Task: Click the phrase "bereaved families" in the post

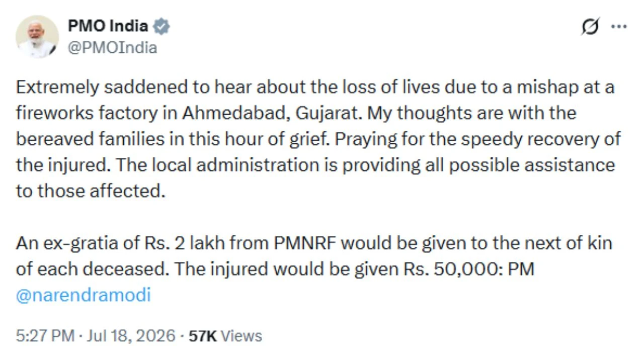Action: (90, 139)
